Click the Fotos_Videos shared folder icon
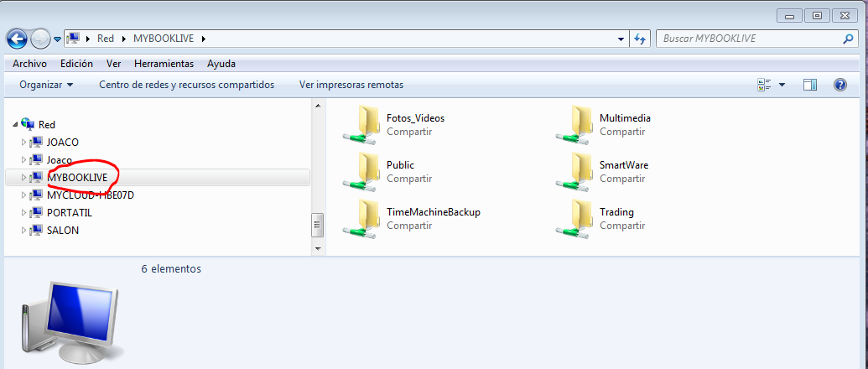 coord(361,125)
